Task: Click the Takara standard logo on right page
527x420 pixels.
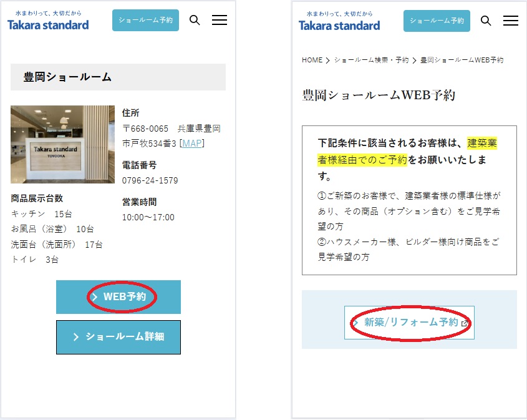Action: (x=339, y=21)
